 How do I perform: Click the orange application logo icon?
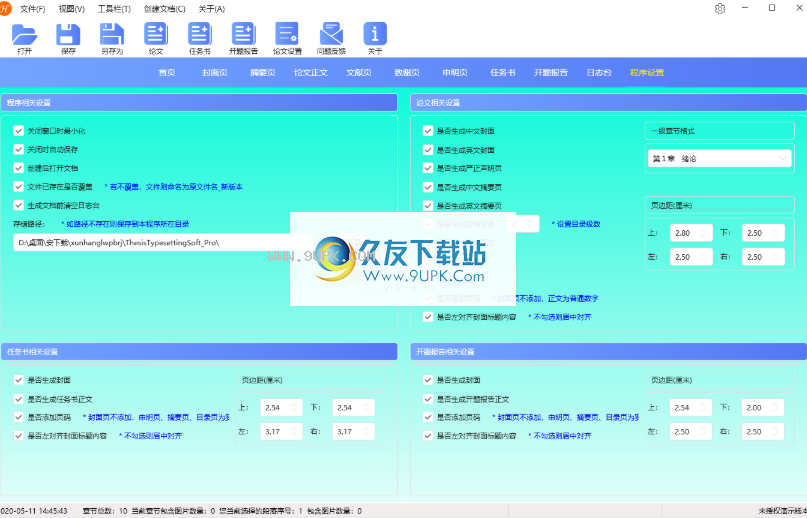pyautogui.click(x=5, y=9)
